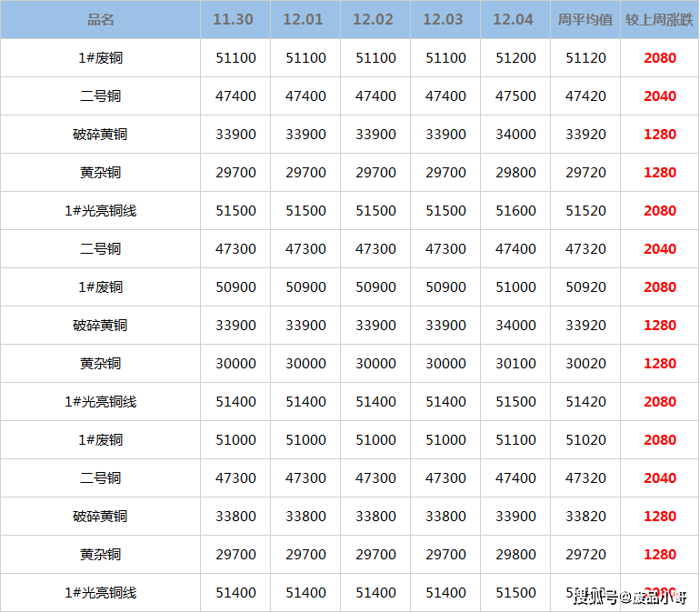700x613 pixels.
Task: Select the cell with value 51200
Action: tap(515, 57)
